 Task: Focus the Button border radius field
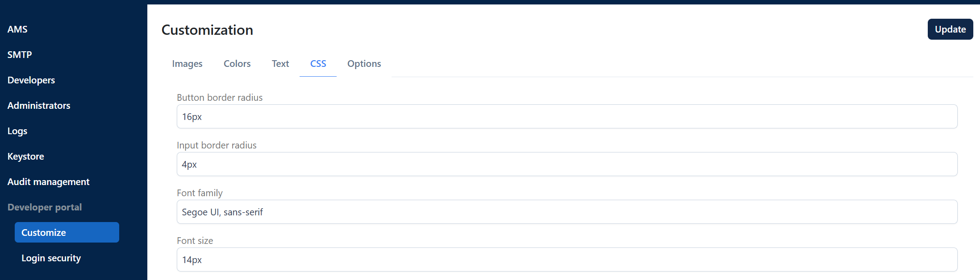coord(567,116)
